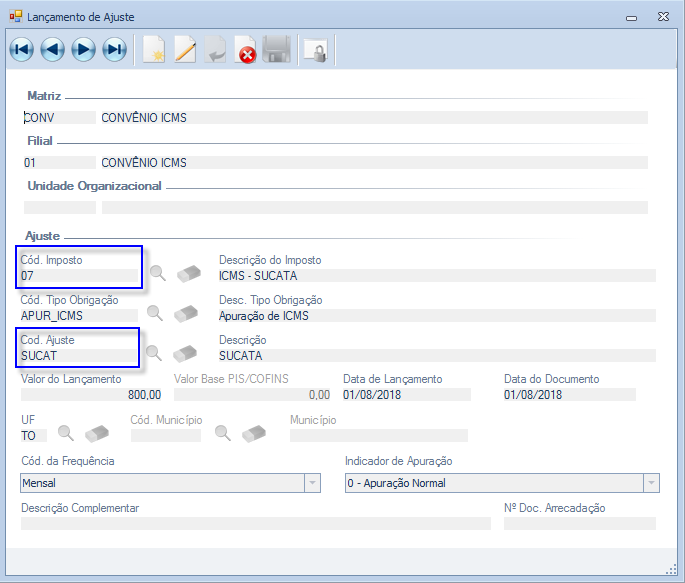685x583 pixels.
Task: Select the Data de Lançamento field
Action: [405, 395]
